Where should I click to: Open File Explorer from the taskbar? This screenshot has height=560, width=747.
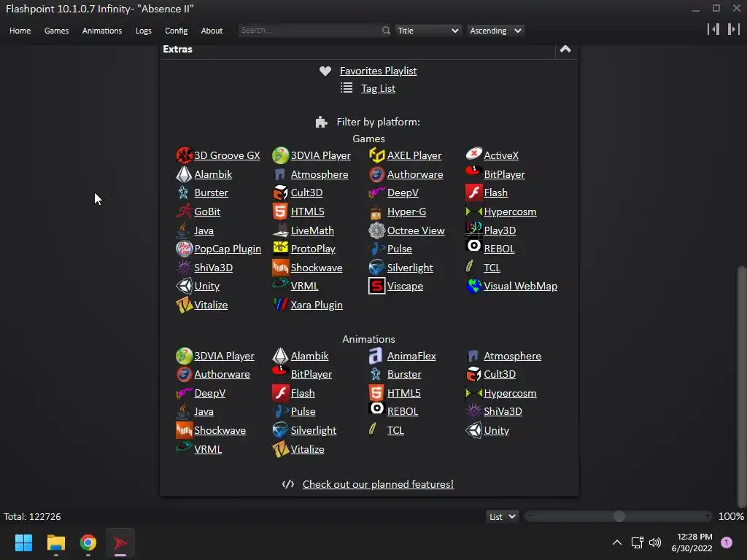55,542
